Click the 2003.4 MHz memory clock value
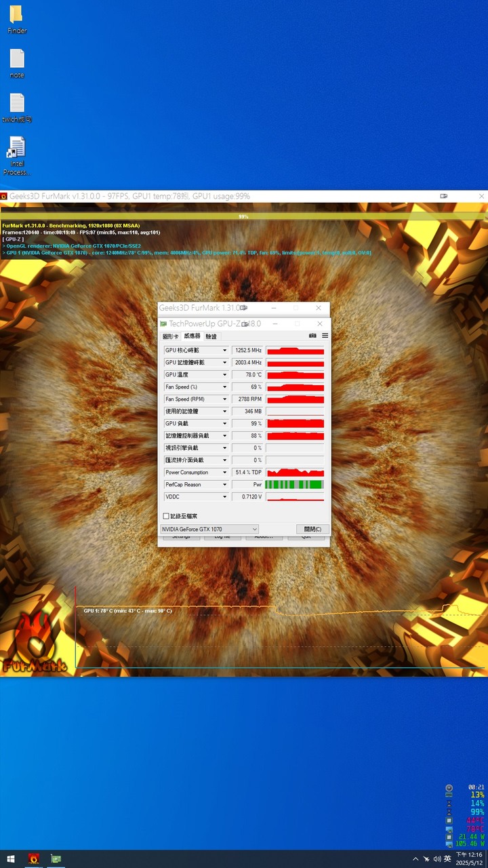Image resolution: width=488 pixels, height=868 pixels. pos(247,363)
